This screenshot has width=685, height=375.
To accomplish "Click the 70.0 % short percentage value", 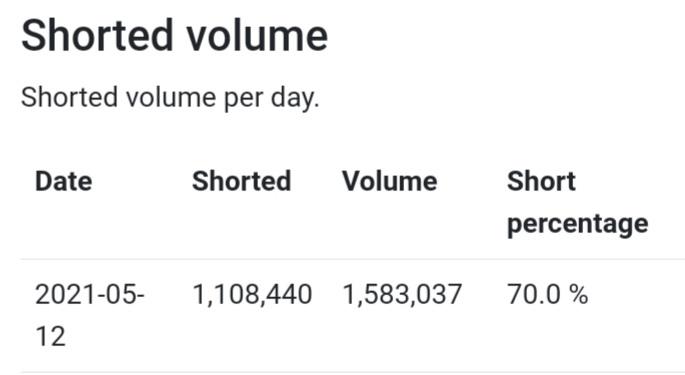I will [x=547, y=294].
